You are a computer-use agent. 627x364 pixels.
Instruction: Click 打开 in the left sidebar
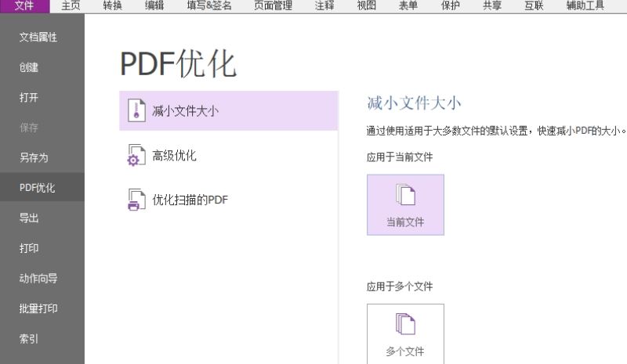pyautogui.click(x=29, y=98)
